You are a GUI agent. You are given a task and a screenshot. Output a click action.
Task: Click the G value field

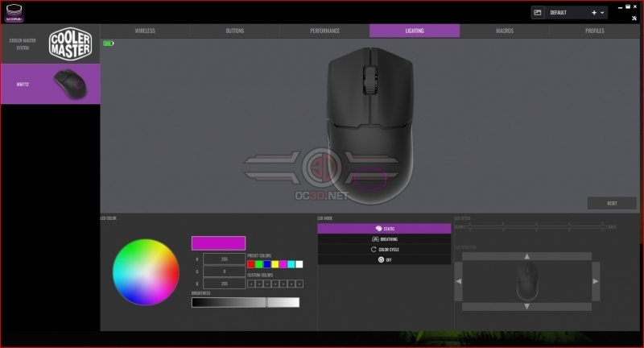tap(225, 271)
